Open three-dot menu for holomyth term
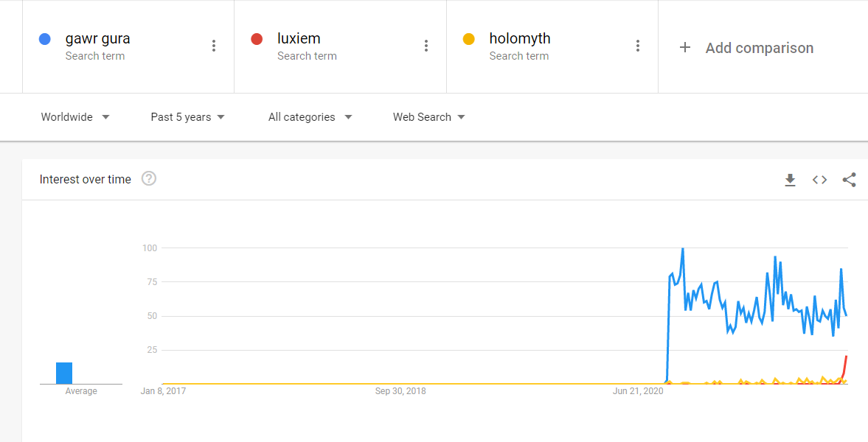The width and height of the screenshot is (868, 442). click(x=638, y=46)
